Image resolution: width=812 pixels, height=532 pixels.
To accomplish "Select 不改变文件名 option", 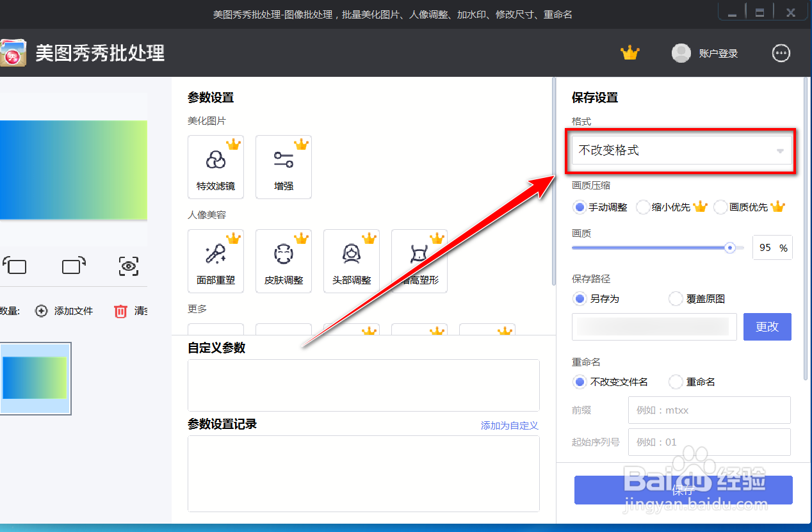I will click(611, 382).
